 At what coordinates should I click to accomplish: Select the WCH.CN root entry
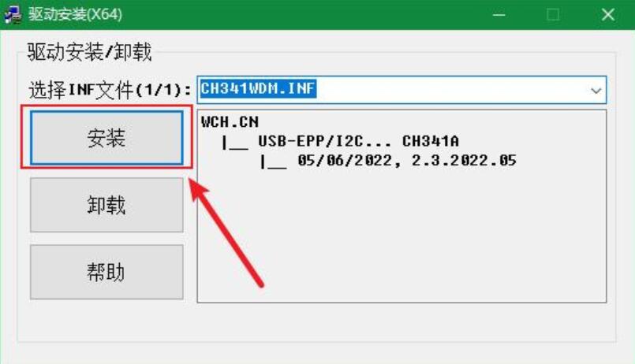[230, 122]
